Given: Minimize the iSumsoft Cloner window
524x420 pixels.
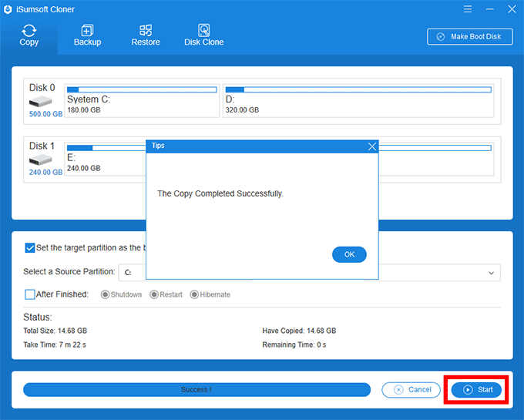Looking at the screenshot, I should tap(490, 9).
